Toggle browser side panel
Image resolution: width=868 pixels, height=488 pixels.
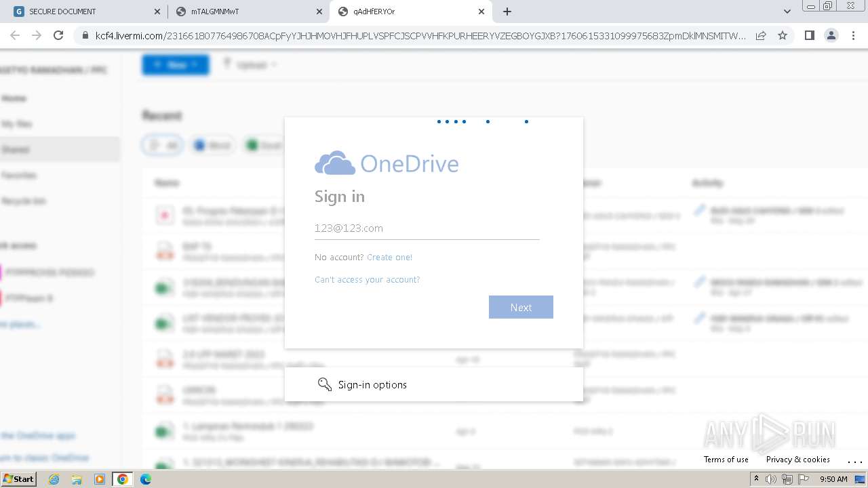tap(810, 35)
